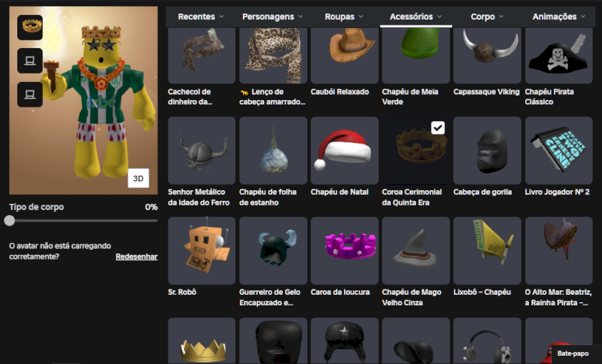Viewport: 602px width, 364px height.
Task: Click the first computer emote slot icon
Action: point(30,61)
